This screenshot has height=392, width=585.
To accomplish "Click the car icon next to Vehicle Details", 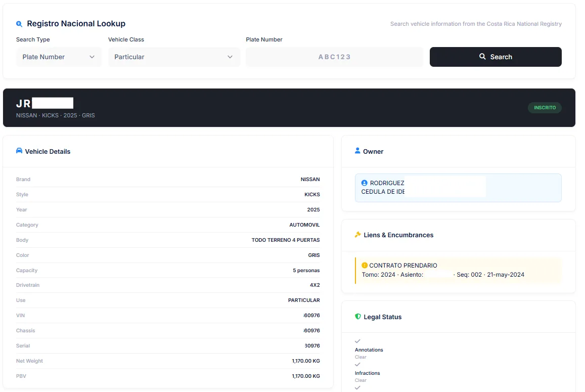I will pos(19,151).
